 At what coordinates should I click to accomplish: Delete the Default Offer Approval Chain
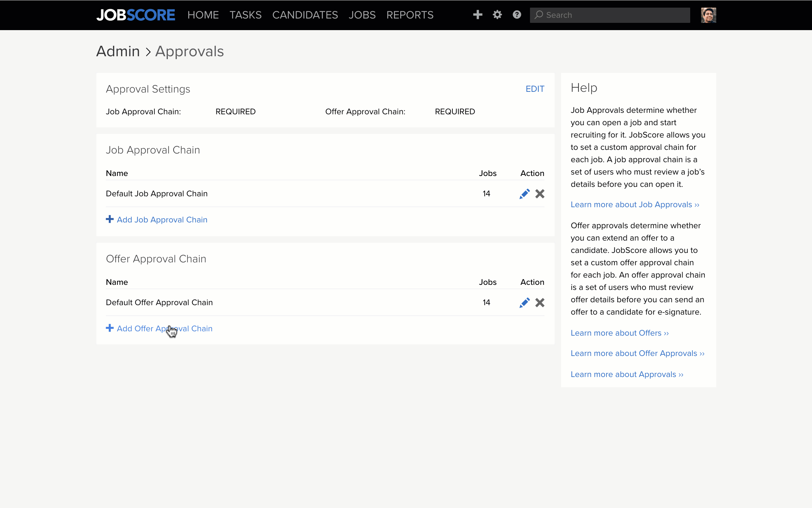pos(540,303)
